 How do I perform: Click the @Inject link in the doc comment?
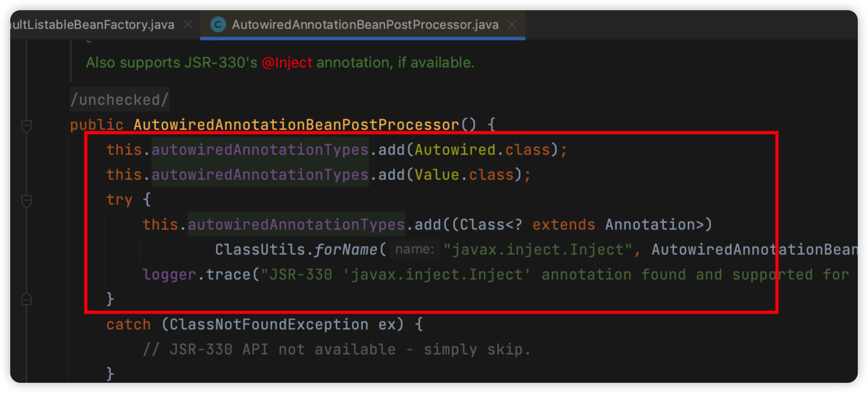click(x=287, y=63)
